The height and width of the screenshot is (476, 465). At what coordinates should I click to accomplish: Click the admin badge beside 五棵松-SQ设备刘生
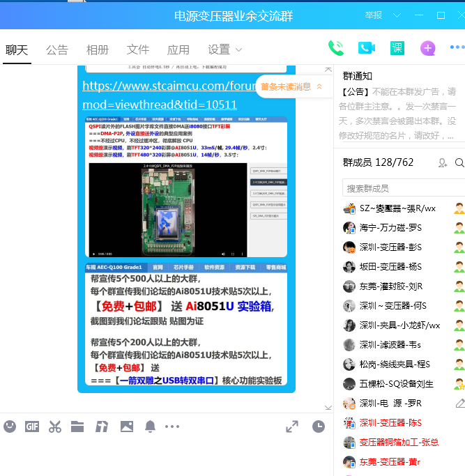pyautogui.click(x=459, y=384)
